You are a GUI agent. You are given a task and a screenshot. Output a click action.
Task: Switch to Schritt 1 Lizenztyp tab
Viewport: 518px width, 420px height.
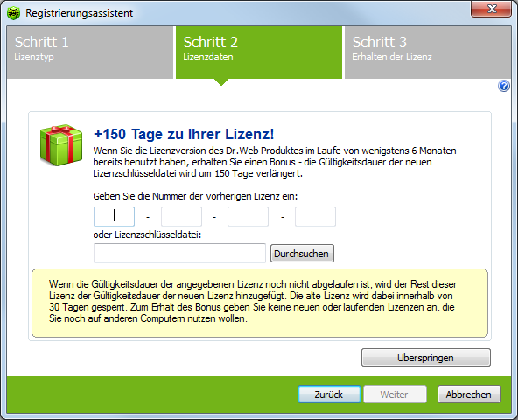click(x=90, y=52)
